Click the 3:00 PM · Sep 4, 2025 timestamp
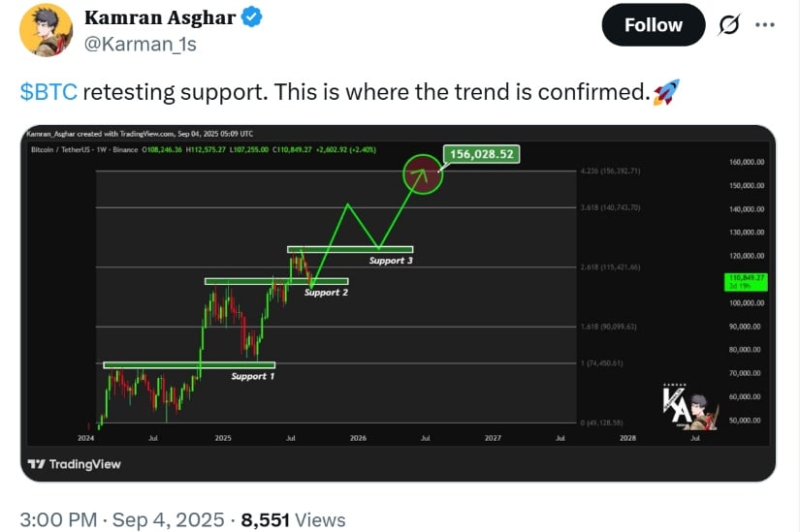This screenshot has height=532, width=800. point(122,519)
